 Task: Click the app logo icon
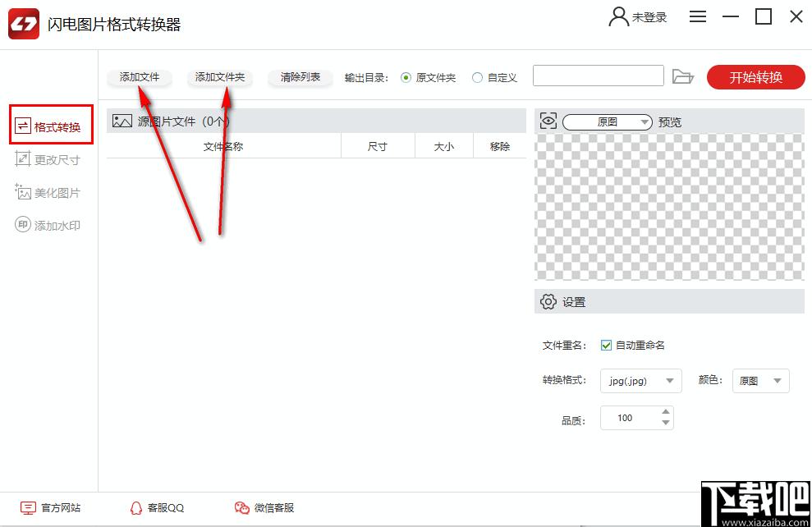23,23
